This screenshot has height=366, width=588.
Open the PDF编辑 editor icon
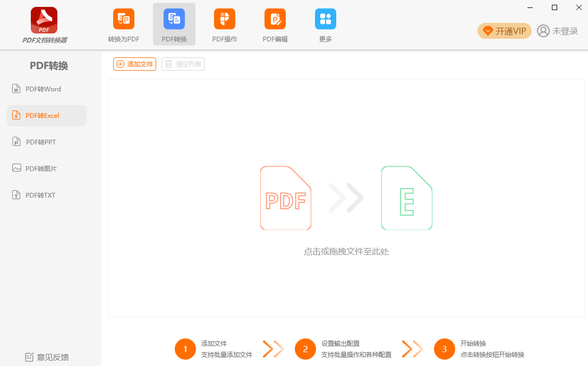click(x=275, y=19)
